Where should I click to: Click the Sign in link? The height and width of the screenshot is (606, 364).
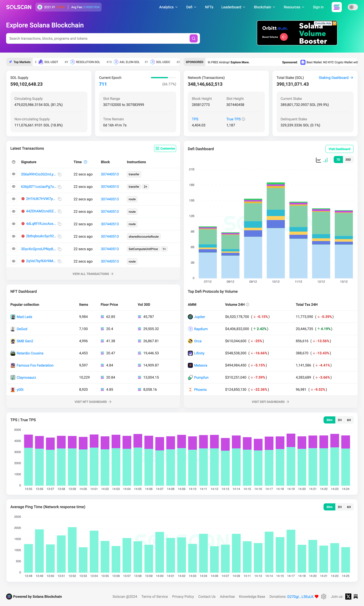[318, 7]
